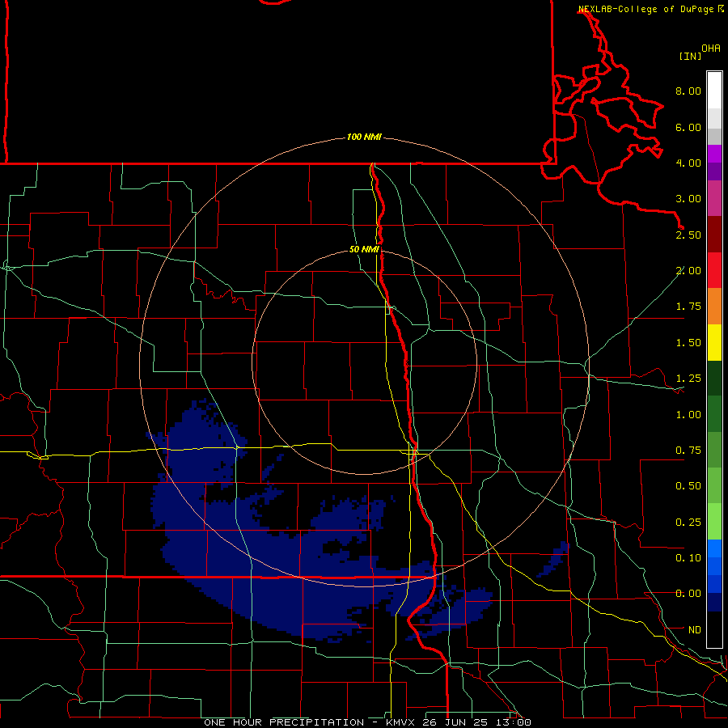Select the 8.00 legend value
Image resolution: width=728 pixels, height=728 pixels.
(688, 91)
